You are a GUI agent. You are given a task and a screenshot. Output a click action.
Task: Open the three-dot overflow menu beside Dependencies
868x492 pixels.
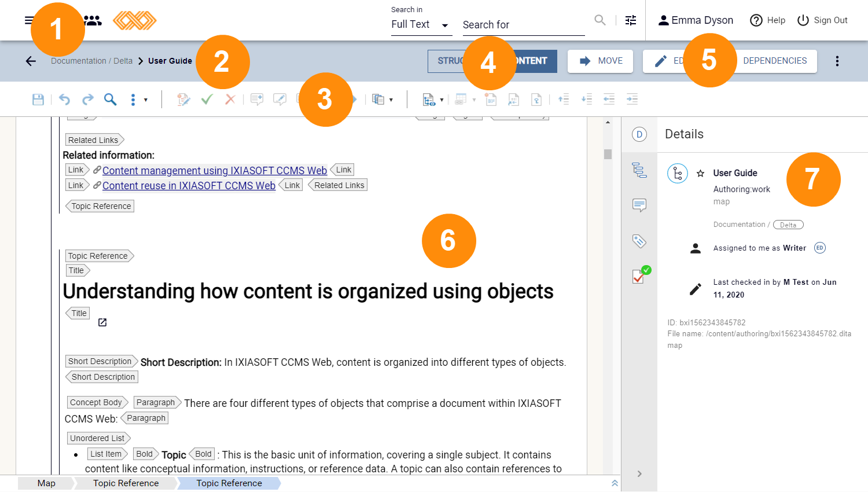(x=837, y=61)
